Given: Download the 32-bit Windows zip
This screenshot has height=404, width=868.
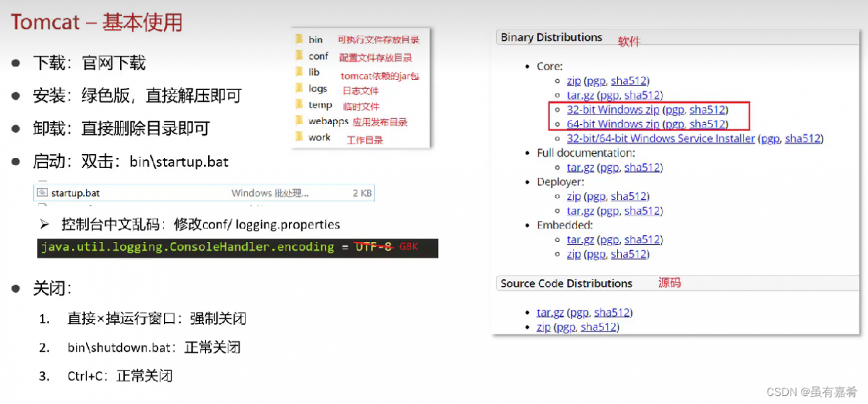Looking at the screenshot, I should point(613,109).
